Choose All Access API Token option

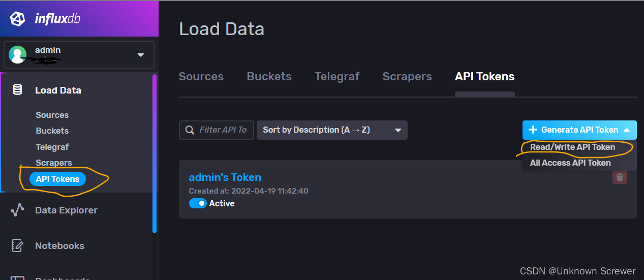tap(570, 163)
